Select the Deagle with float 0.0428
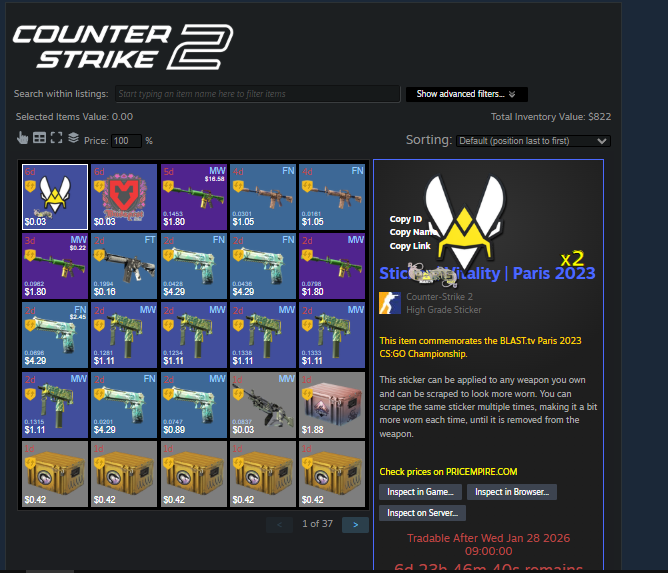Viewport: 668px width, 573px height. (x=193, y=266)
